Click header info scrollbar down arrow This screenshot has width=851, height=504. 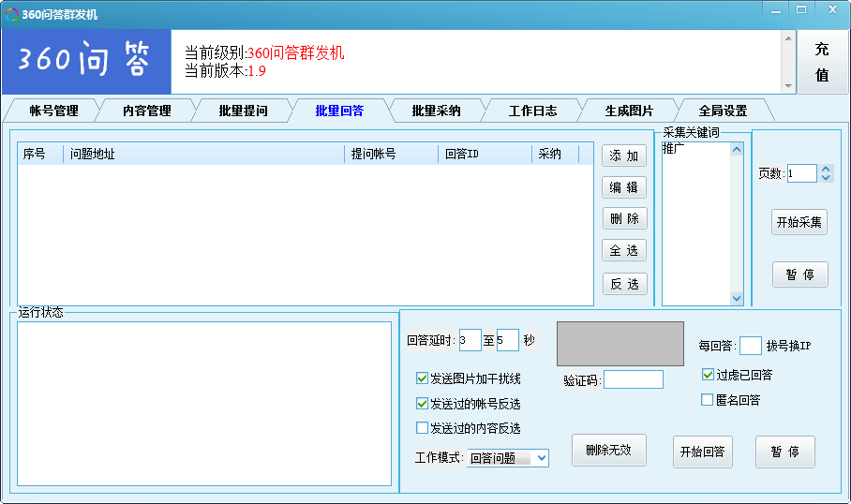(788, 86)
